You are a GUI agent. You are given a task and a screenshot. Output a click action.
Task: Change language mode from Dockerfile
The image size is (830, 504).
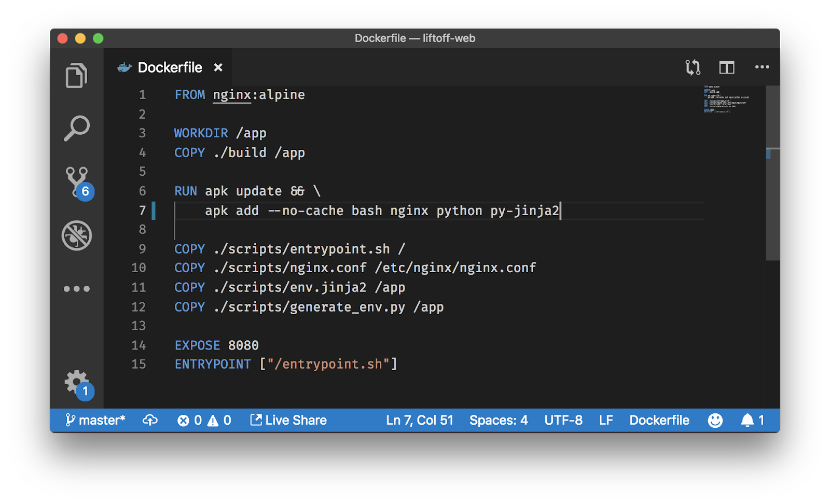[659, 420]
